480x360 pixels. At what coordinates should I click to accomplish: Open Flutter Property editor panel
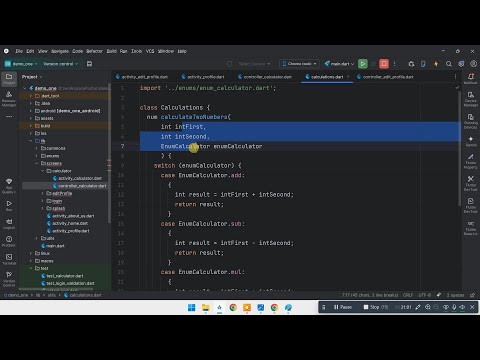coord(471,161)
